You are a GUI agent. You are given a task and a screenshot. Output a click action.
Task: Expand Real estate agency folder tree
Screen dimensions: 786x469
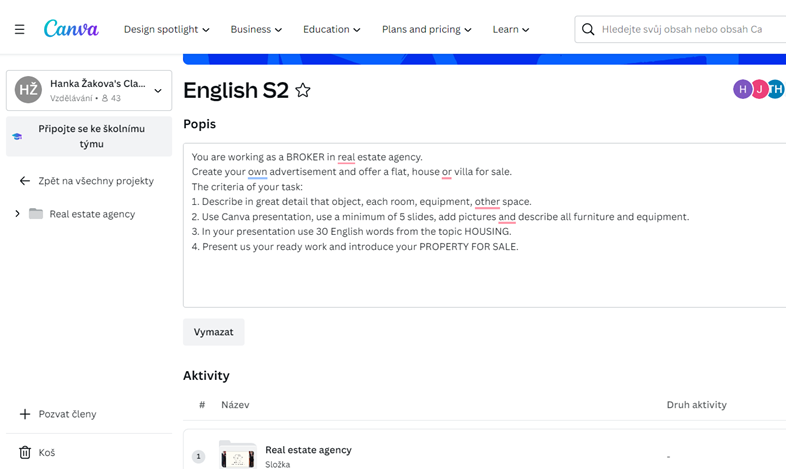pos(17,214)
